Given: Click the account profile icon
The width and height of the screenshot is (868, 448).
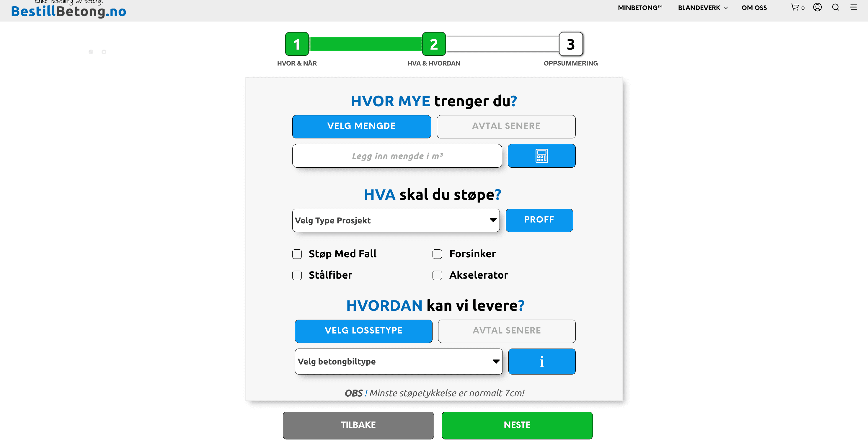Looking at the screenshot, I should (x=817, y=7).
